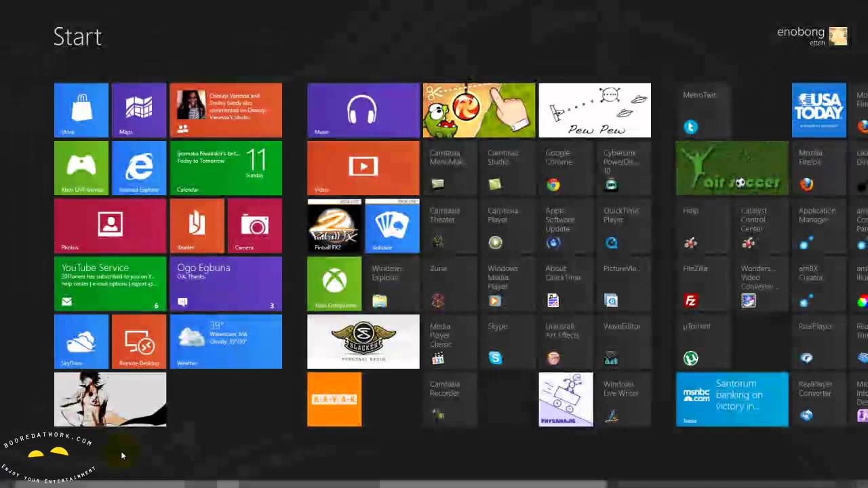Image resolution: width=868 pixels, height=488 pixels.
Task: Open Camtasia Player tile
Action: pyautogui.click(x=508, y=226)
